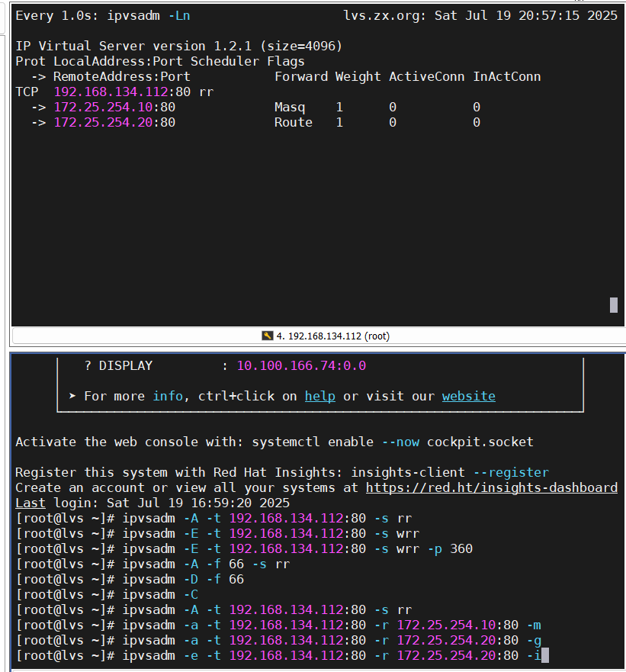Viewport: 626px width, 672px height.
Task: Click the "TCP 192.168.134.112:80 rr" virtual service row
Action: click(x=114, y=92)
